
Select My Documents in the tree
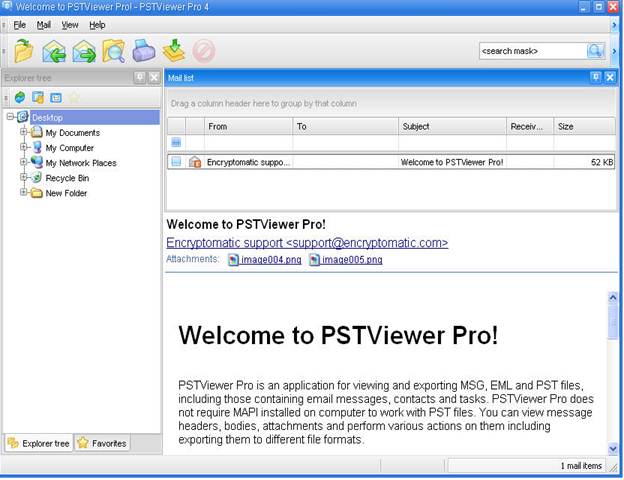tap(72, 133)
